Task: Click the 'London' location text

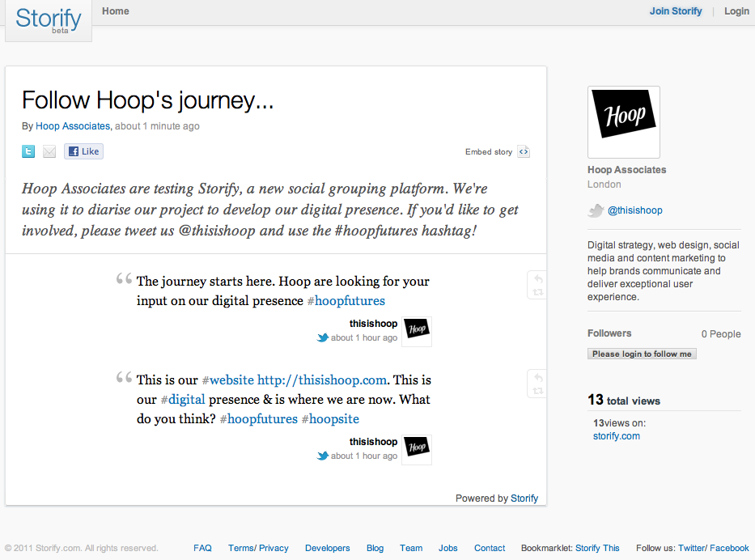Action: click(604, 185)
